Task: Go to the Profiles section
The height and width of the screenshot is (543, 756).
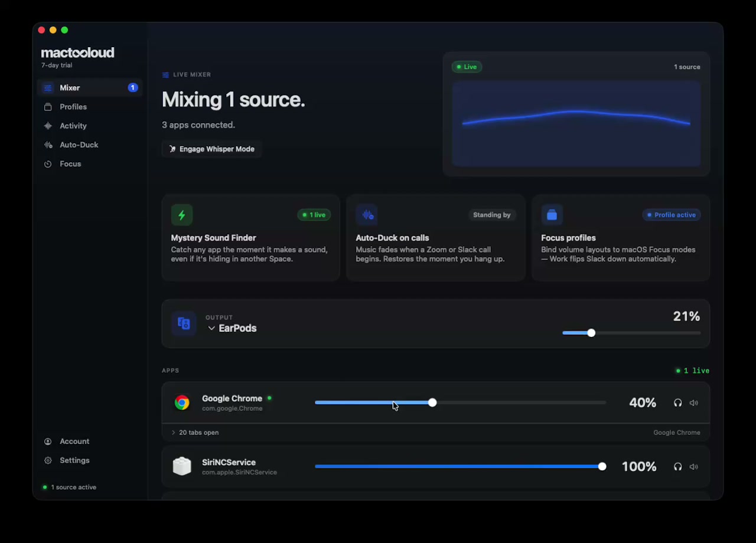Action: click(90, 107)
